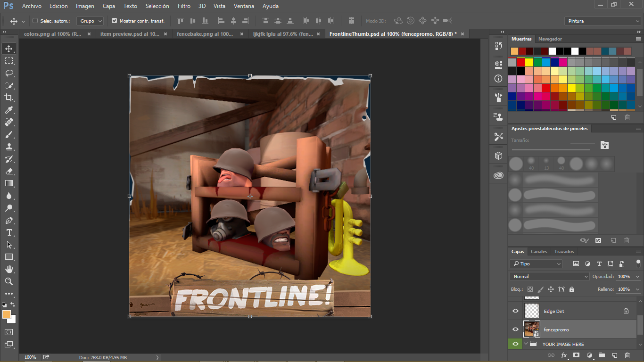The width and height of the screenshot is (644, 362).
Task: Open the Pintura workspace dropdown
Action: point(602,21)
